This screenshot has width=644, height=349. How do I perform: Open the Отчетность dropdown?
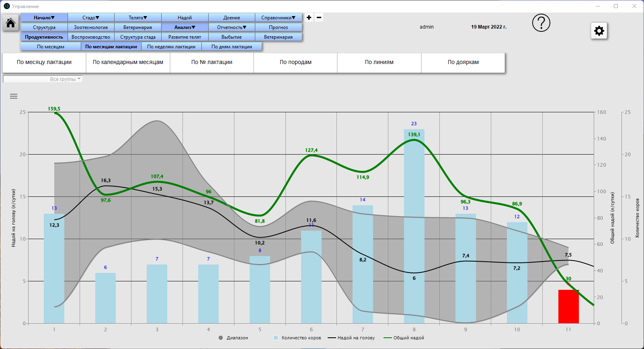(232, 27)
